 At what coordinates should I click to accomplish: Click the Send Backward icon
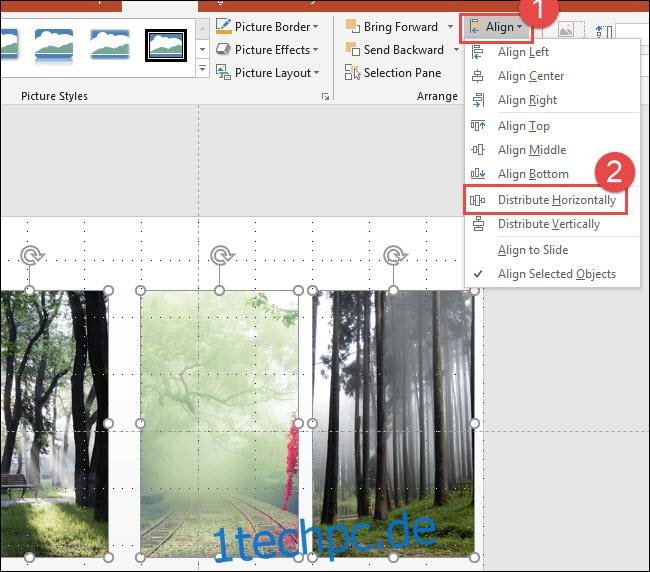pos(353,49)
